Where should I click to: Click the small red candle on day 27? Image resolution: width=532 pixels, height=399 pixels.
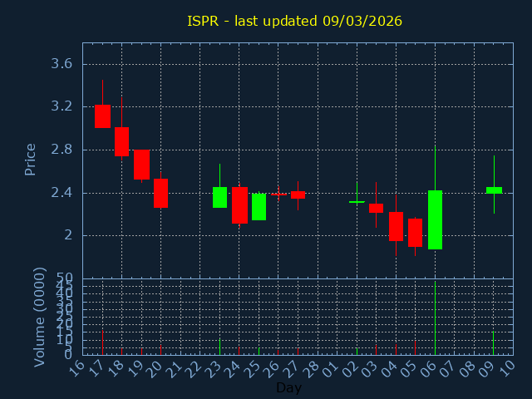298,195
